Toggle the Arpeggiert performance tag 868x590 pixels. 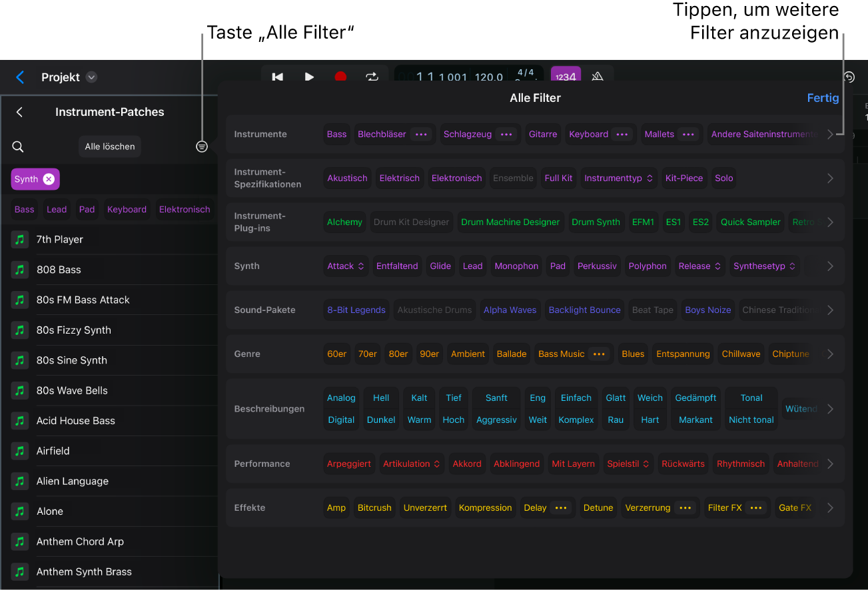pos(349,464)
